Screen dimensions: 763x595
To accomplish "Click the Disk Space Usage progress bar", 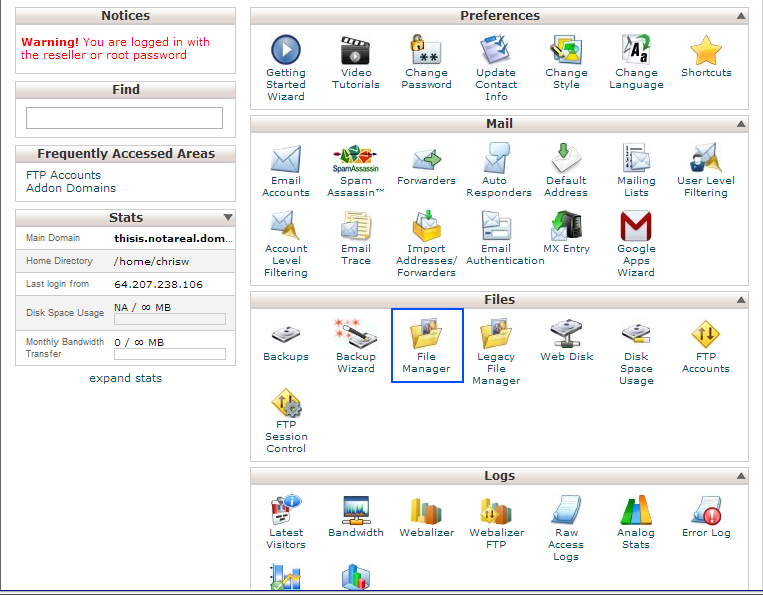I will 170,319.
